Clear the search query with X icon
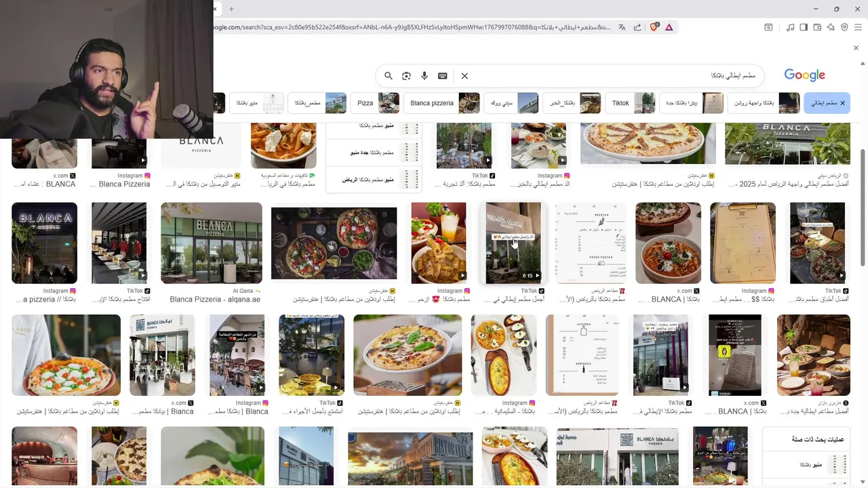868x488 pixels. coord(465,76)
